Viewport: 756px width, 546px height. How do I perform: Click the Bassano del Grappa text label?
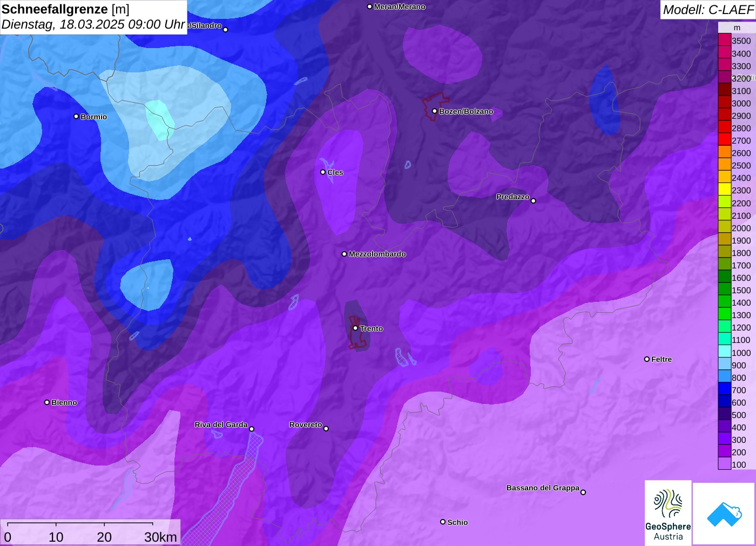point(543,488)
